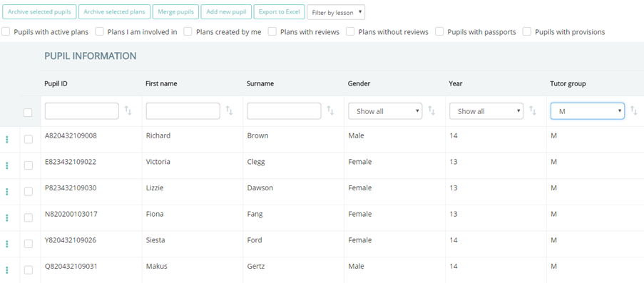Click Merge pupils button
Image resolution: width=644 pixels, height=283 pixels.
[175, 12]
